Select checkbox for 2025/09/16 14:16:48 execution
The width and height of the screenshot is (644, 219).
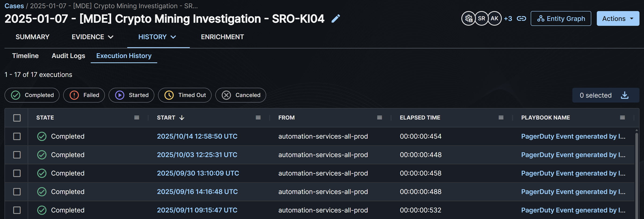point(17,192)
